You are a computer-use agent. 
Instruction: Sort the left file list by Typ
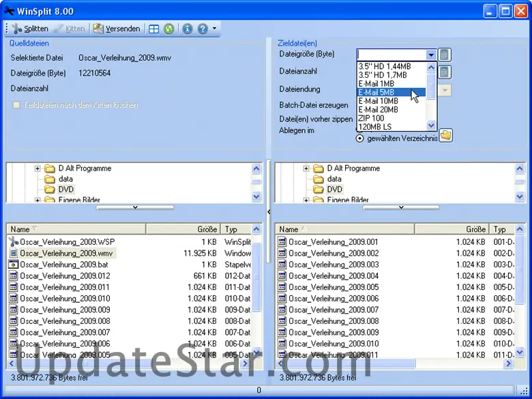(x=236, y=229)
